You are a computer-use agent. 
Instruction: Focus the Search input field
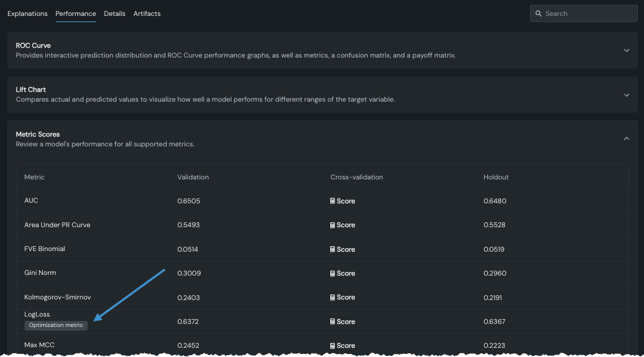pyautogui.click(x=588, y=13)
